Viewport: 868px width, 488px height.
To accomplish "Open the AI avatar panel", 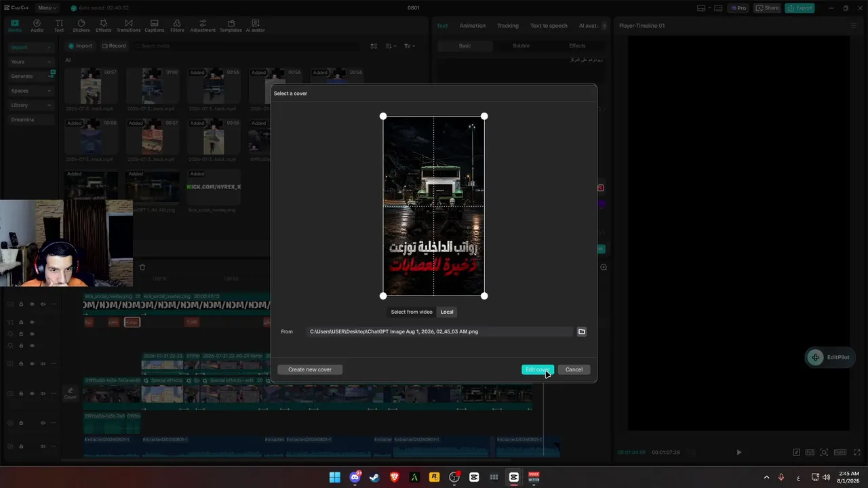I will click(x=255, y=26).
